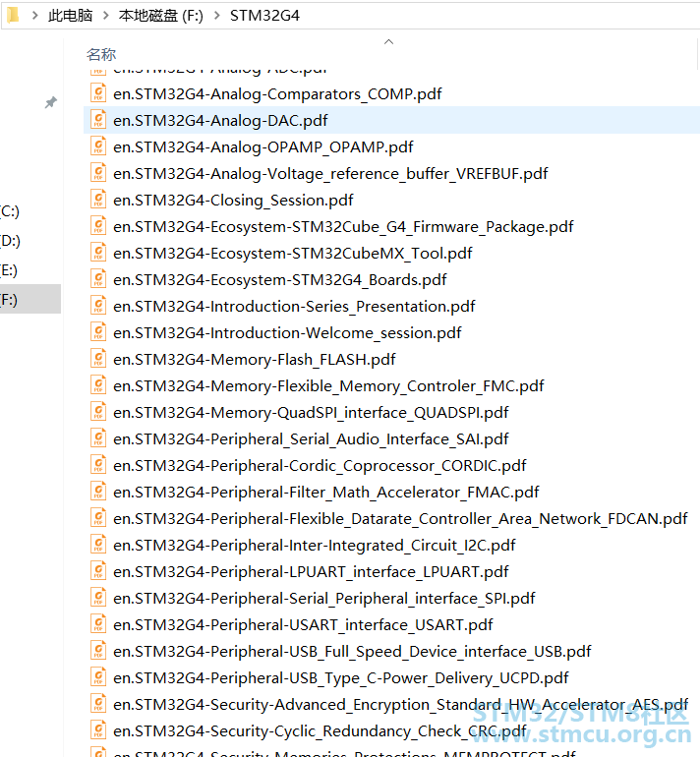Click PDF icon of Series_Presentation file
Screen dimensions: 700x757
pyautogui.click(x=98, y=305)
